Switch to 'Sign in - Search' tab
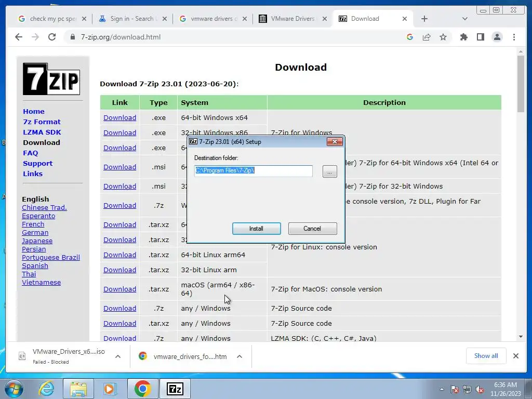Viewport: 532px width, 399px height. pos(132,19)
